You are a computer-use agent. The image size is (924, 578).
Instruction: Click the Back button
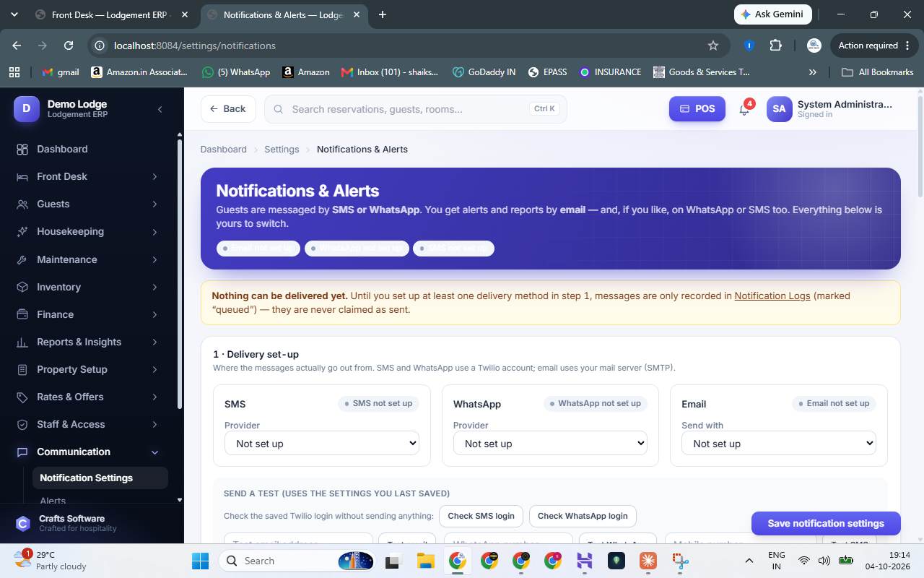228,109
